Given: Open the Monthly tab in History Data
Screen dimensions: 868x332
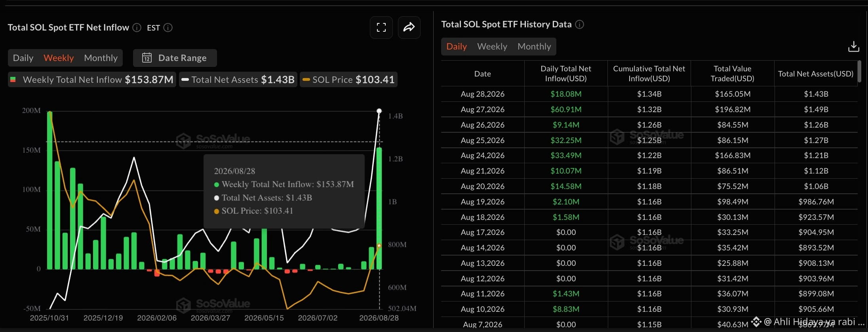Looking at the screenshot, I should click(x=534, y=46).
